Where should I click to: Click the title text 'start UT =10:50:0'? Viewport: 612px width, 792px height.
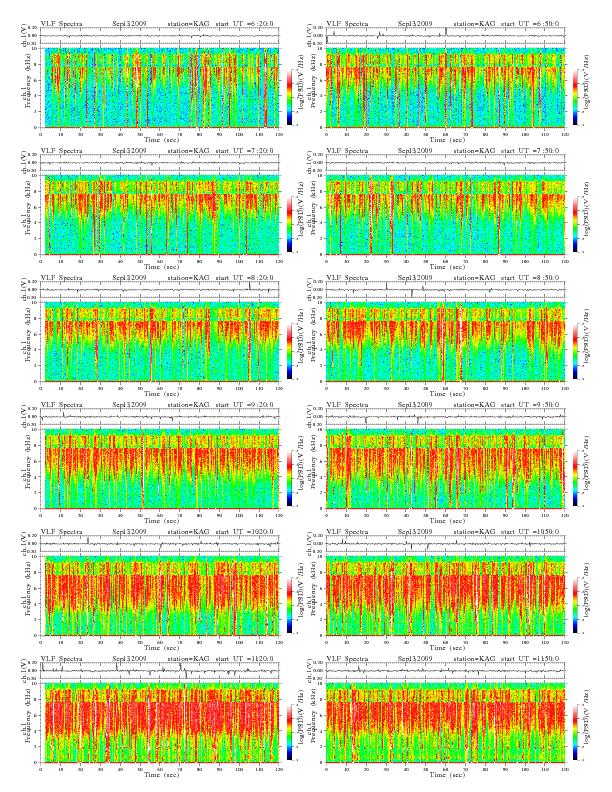[x=530, y=531]
